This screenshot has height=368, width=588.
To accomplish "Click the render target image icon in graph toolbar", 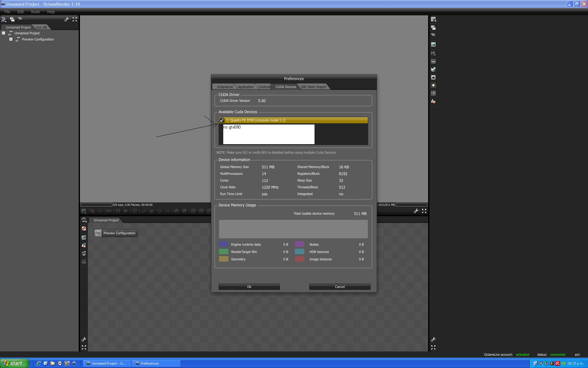I will (84, 237).
